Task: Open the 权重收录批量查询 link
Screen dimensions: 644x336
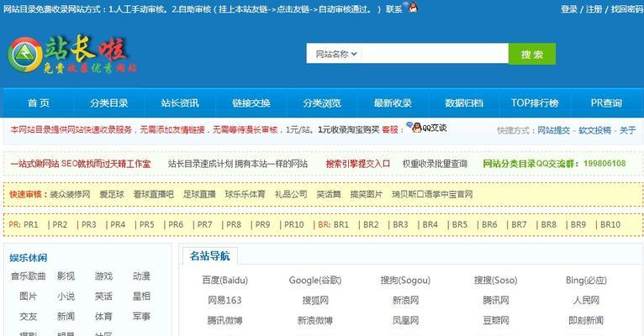Action: (x=435, y=164)
